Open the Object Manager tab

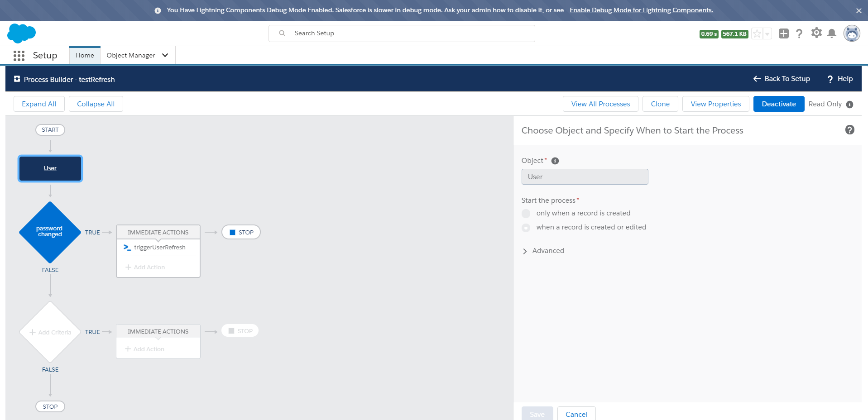131,55
